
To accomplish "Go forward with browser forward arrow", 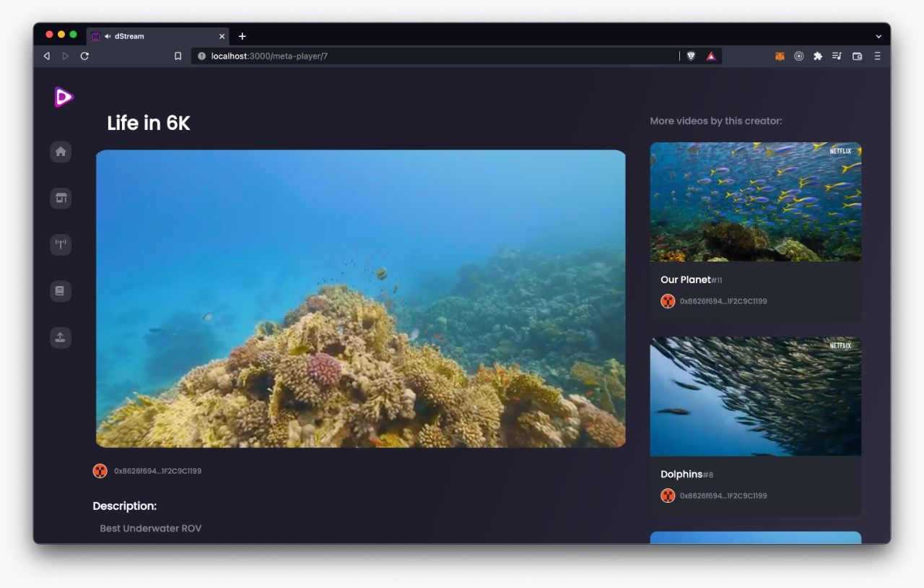I will (x=66, y=56).
